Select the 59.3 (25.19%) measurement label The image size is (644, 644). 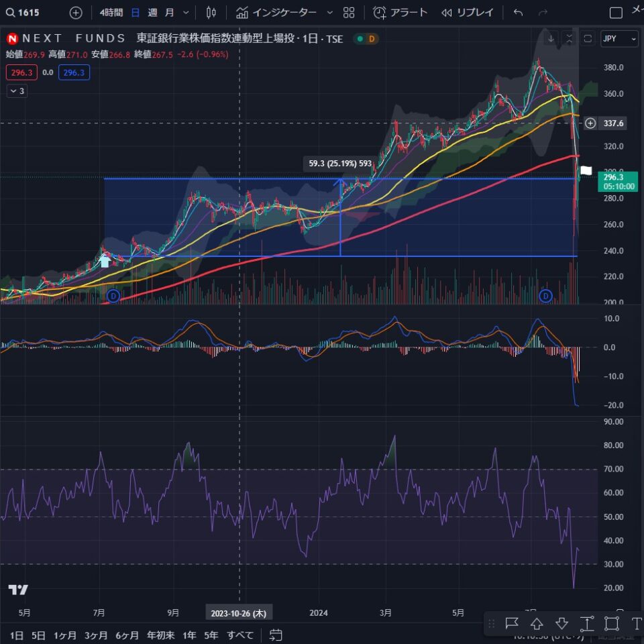(x=340, y=164)
